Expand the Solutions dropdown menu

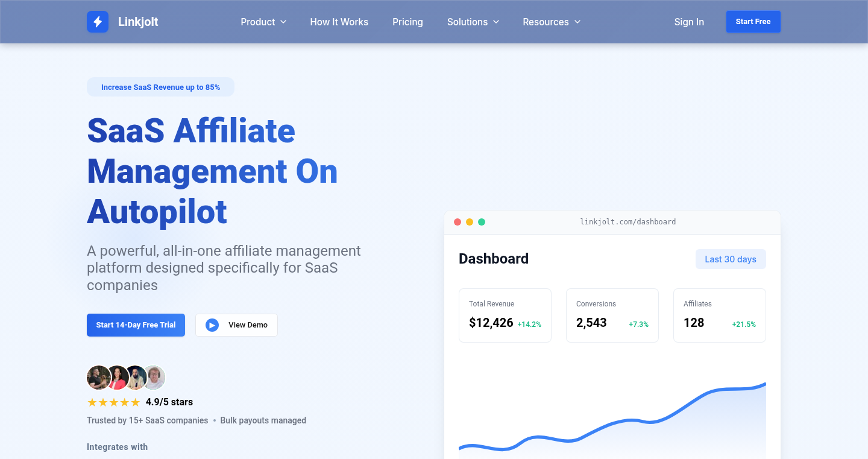473,22
